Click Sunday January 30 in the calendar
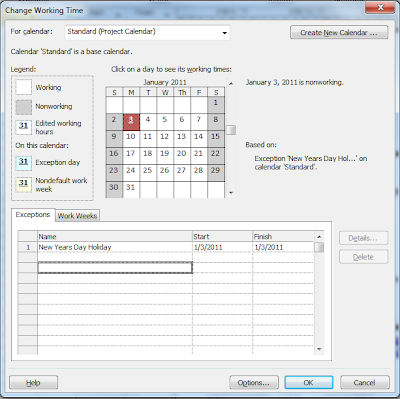This screenshot has width=400, height=399. [114, 189]
